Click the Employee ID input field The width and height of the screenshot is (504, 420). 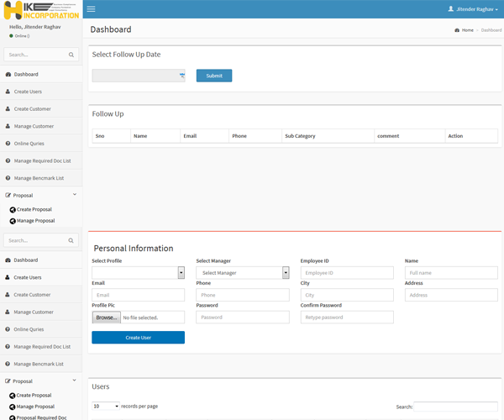[x=347, y=272]
